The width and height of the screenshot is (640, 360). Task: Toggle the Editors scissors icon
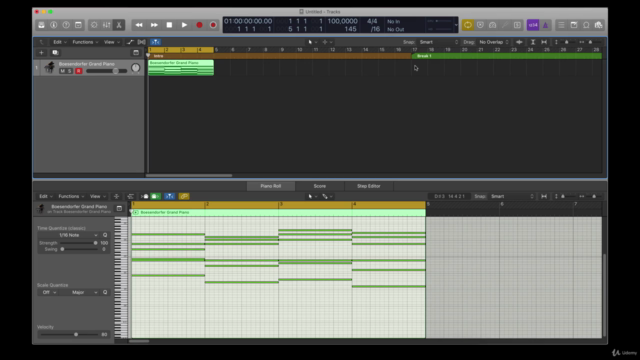(119, 25)
